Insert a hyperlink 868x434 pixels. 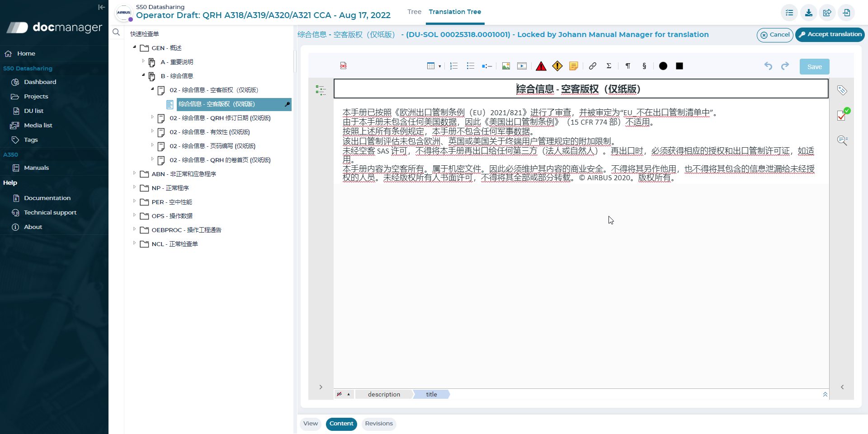[592, 66]
